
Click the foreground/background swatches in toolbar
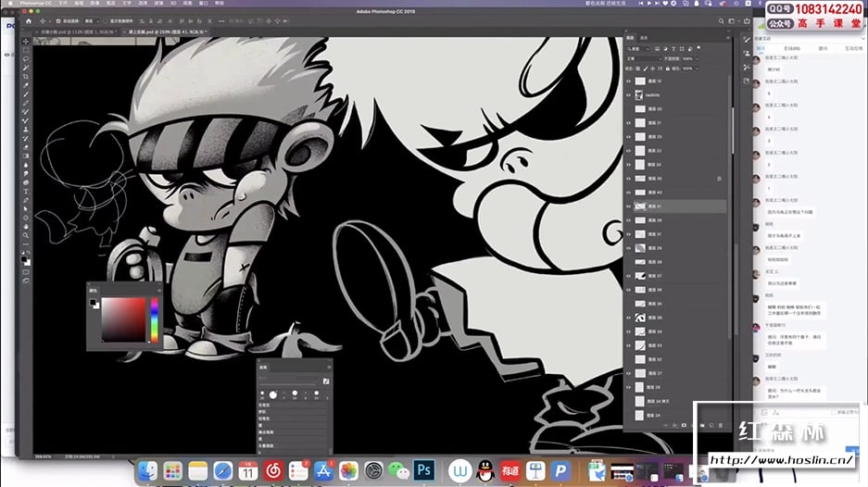click(x=26, y=260)
